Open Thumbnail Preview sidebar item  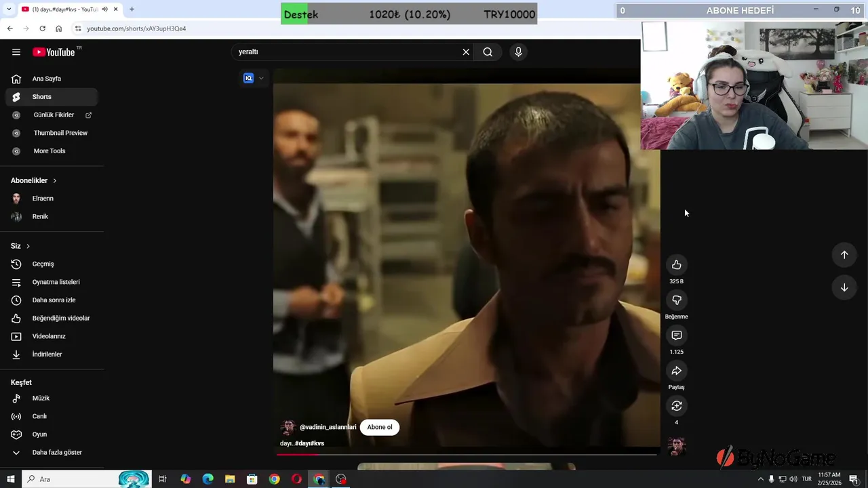pos(52,133)
